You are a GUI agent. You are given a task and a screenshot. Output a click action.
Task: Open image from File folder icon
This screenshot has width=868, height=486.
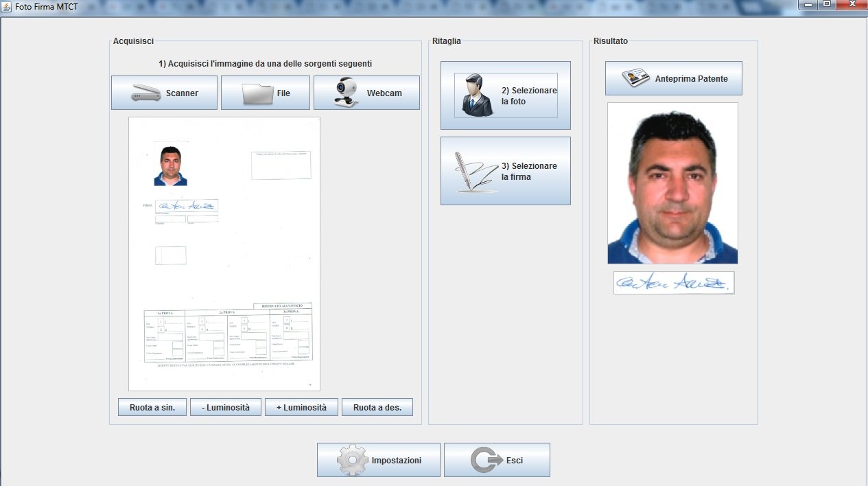pyautogui.click(x=258, y=93)
